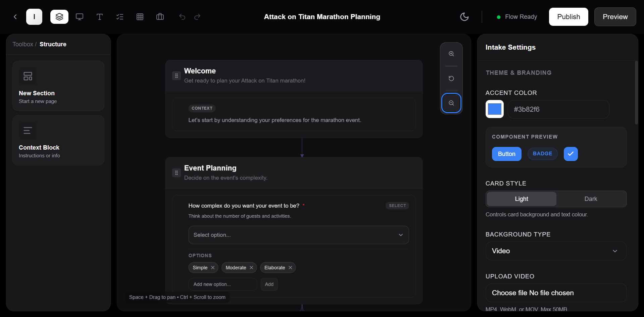Set card style to Light
The height and width of the screenshot is (317, 644).
(521, 199)
